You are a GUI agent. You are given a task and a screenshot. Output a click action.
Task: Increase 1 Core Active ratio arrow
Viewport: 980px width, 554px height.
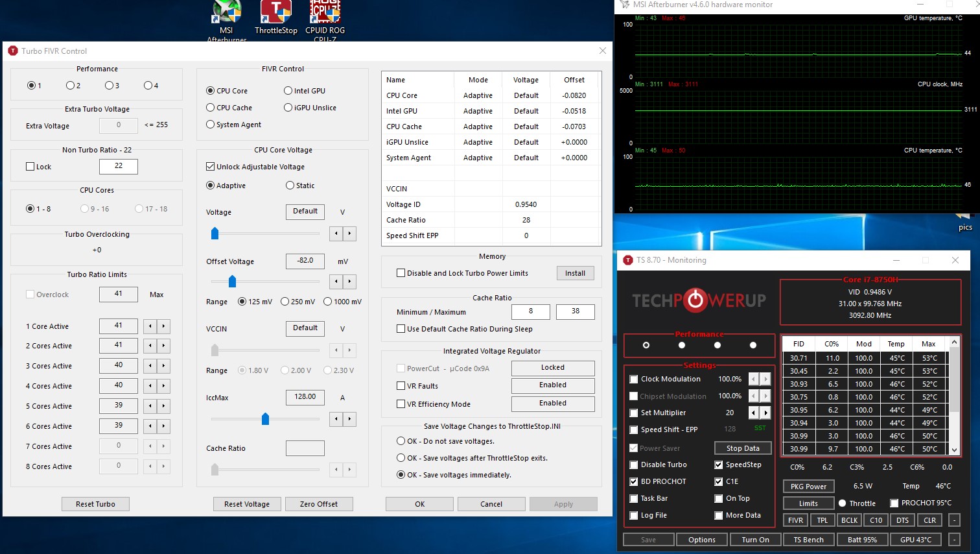tap(163, 326)
